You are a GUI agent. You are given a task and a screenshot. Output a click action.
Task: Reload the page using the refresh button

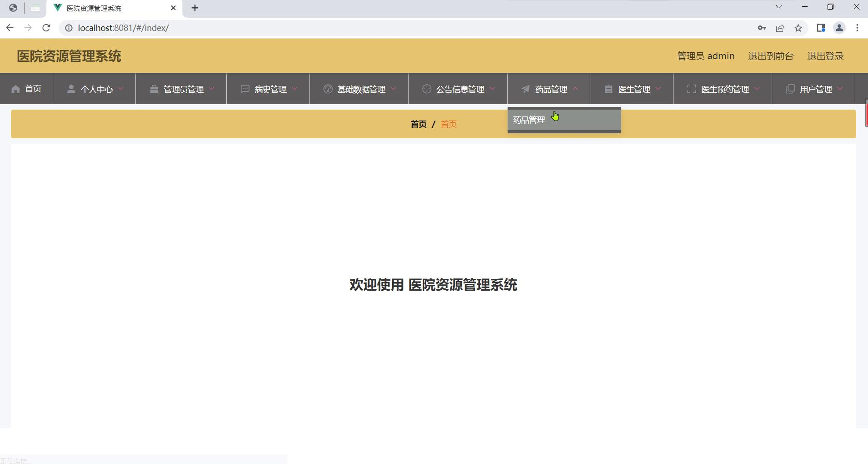pos(46,28)
